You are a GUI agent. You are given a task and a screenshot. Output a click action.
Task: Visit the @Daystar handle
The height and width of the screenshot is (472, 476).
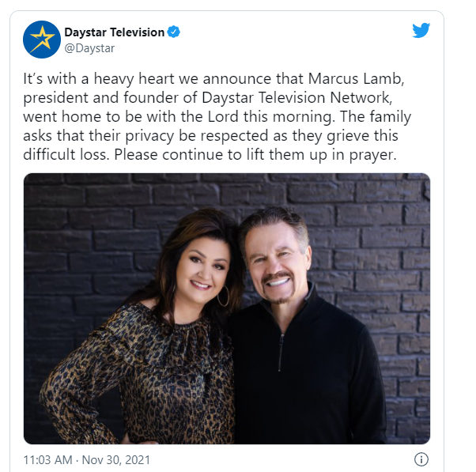[x=89, y=48]
